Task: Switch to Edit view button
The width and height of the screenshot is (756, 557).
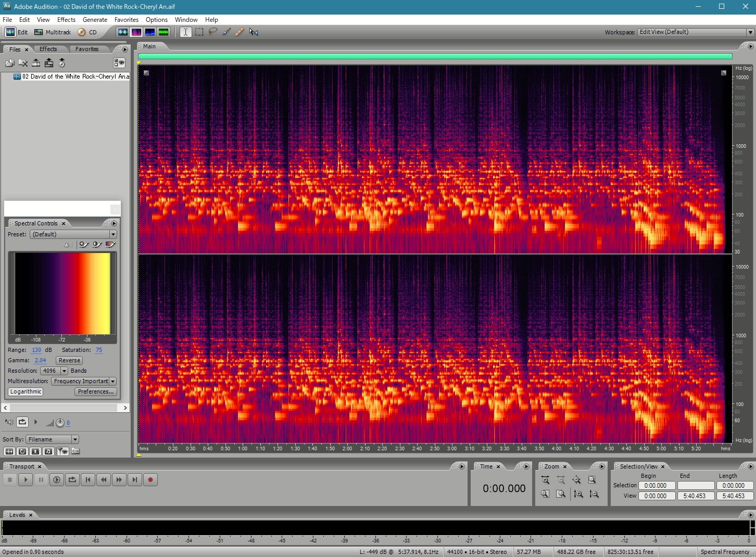Action: coord(17,32)
